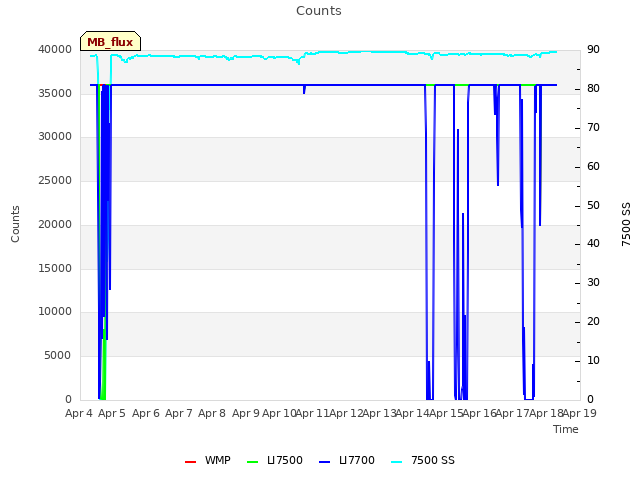Image resolution: width=640 pixels, height=480 pixels.
Task: Click the 60 right-axis value
Action: click(x=593, y=167)
